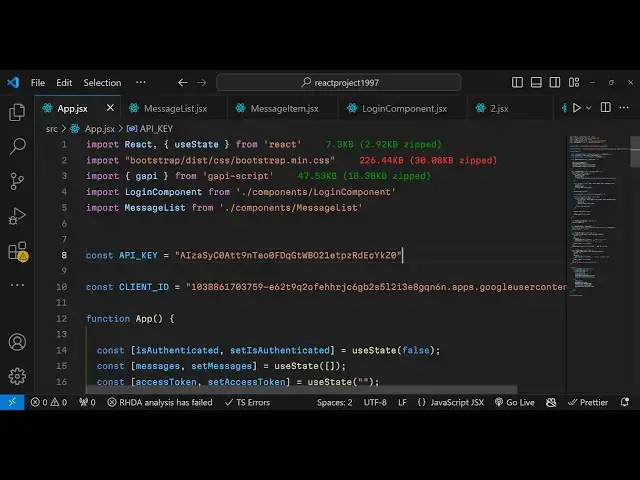This screenshot has width=640, height=480.
Task: Toggle secondary side bar layout icon
Action: 555,82
